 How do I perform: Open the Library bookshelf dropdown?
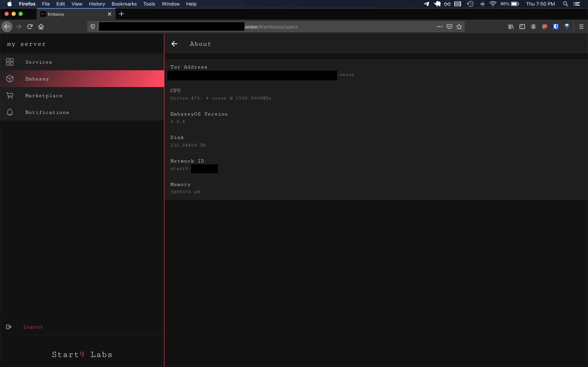511,27
